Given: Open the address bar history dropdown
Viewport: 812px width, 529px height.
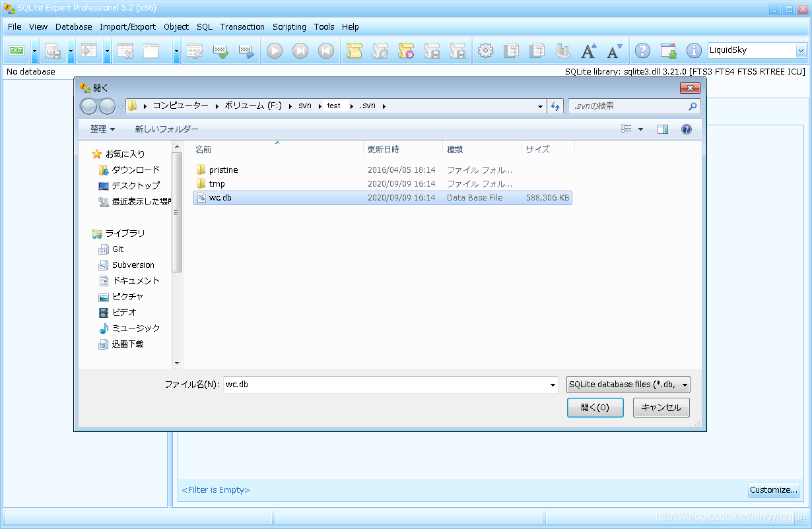Looking at the screenshot, I should point(541,106).
